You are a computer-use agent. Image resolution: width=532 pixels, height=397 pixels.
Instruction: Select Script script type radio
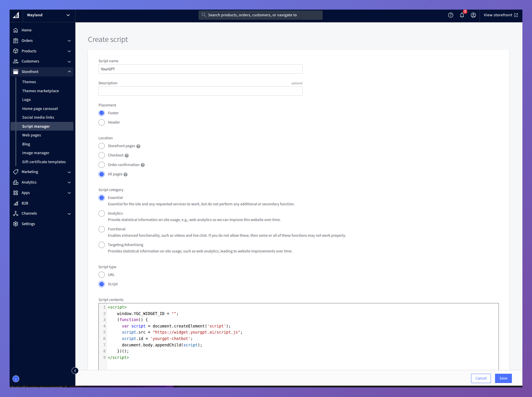point(102,284)
